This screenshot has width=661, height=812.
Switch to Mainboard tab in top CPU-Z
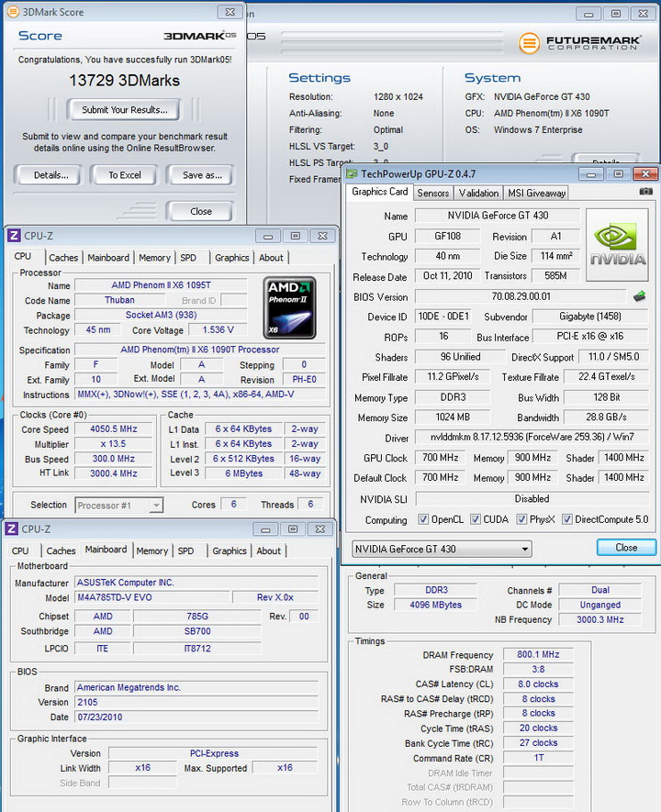coord(108,258)
